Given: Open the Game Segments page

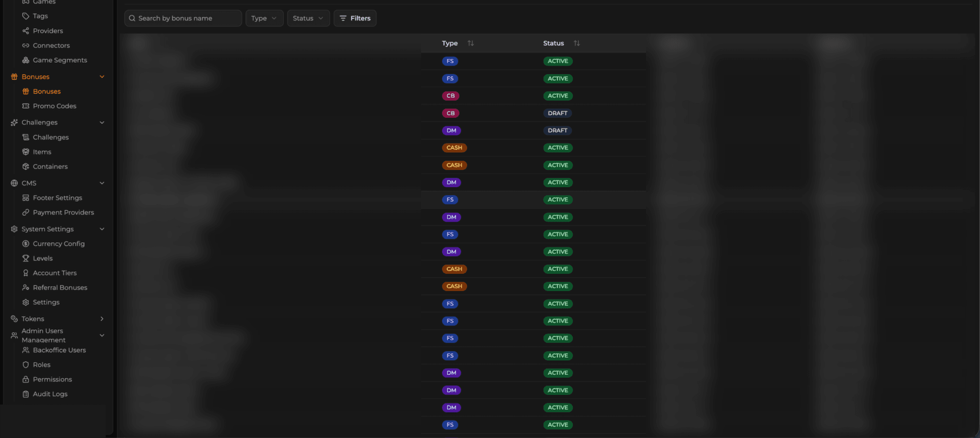Looking at the screenshot, I should coord(60,60).
